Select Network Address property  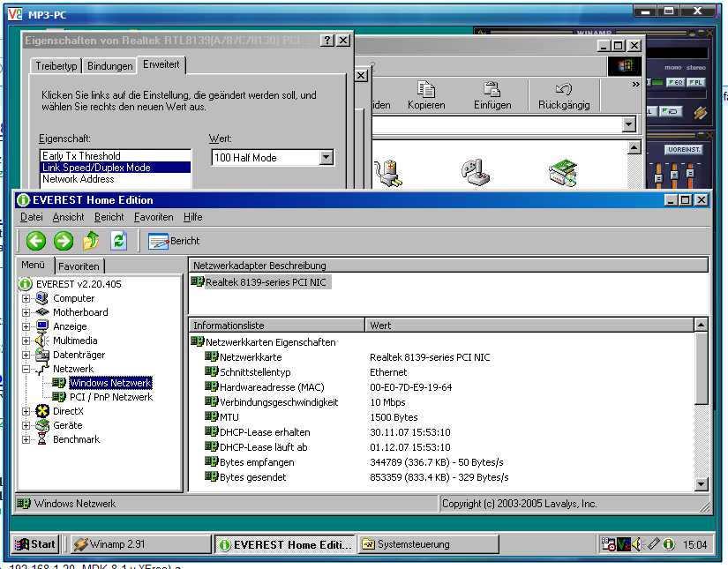[116, 179]
